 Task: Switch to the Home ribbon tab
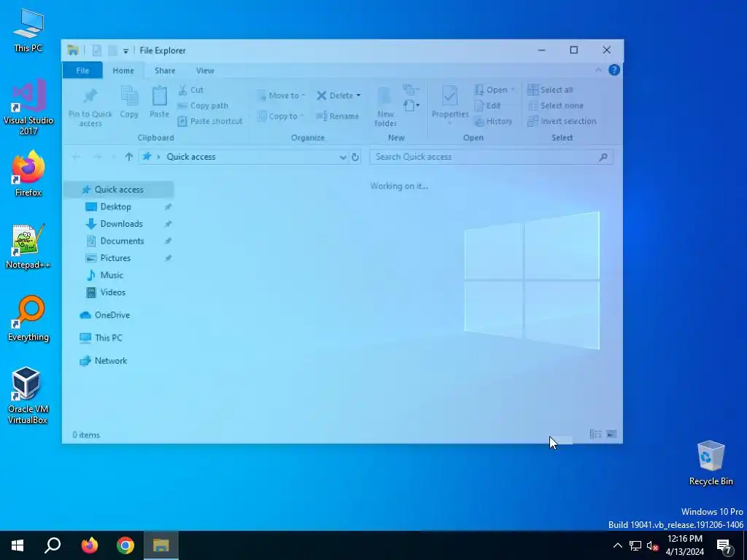(123, 71)
